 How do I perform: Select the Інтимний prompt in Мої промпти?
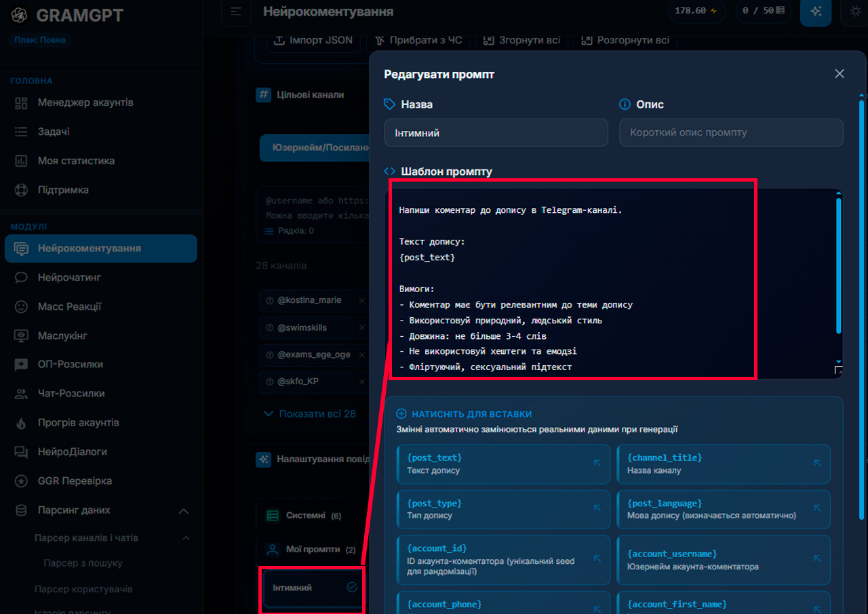click(313, 588)
